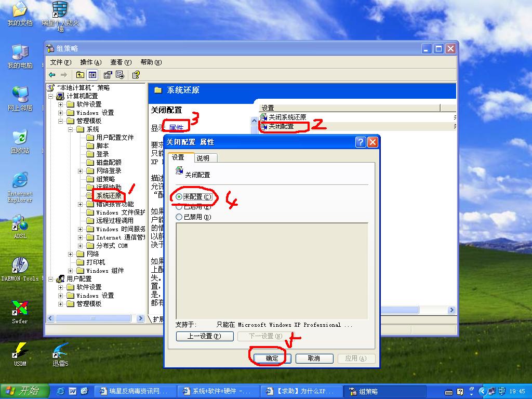Select 系统还原 in the tree
This screenshot has width=532, height=399.
109,196
